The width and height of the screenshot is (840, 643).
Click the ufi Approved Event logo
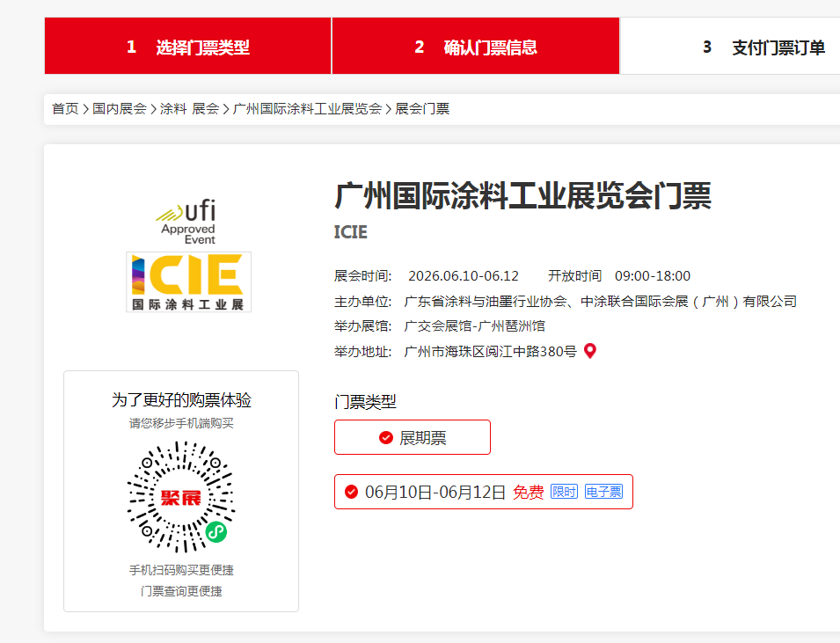pos(187,223)
